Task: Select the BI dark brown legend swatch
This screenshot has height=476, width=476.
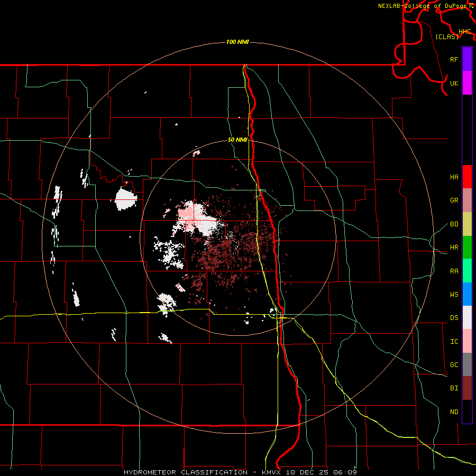Action: coord(467,388)
